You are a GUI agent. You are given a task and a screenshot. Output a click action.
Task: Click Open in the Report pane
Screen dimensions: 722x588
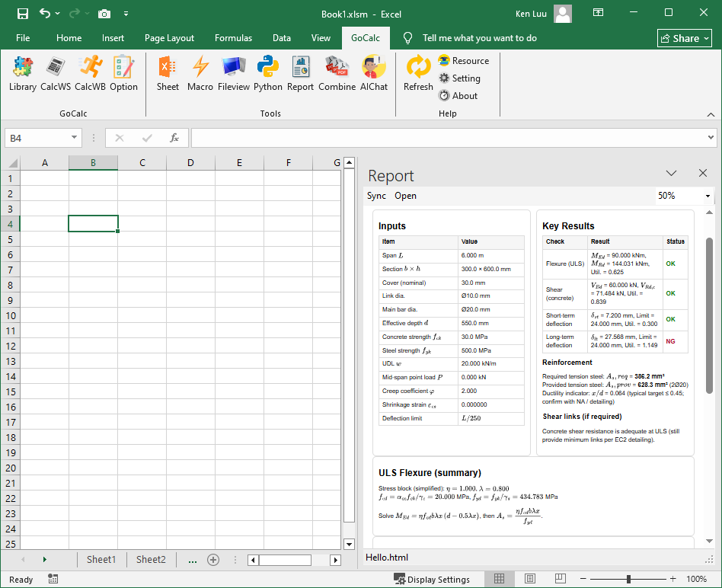pos(405,196)
